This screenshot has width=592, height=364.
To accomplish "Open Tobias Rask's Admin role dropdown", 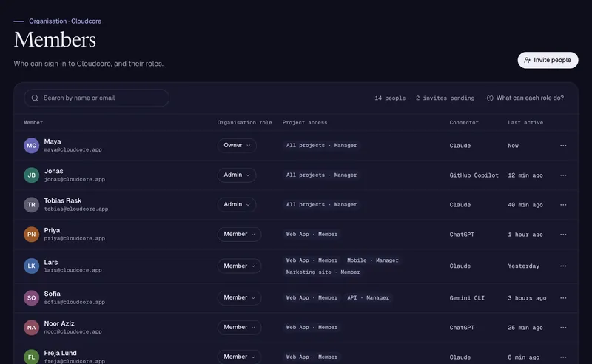I will click(x=237, y=204).
